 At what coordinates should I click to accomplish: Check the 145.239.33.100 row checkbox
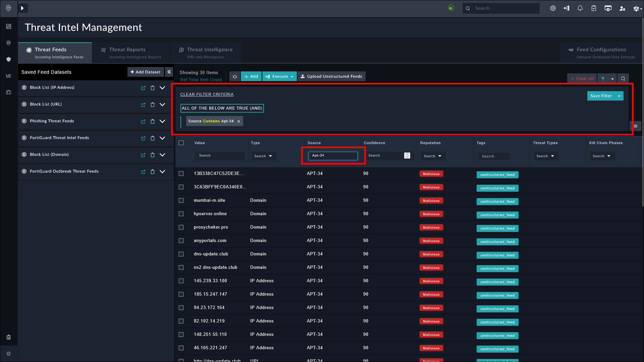click(181, 281)
